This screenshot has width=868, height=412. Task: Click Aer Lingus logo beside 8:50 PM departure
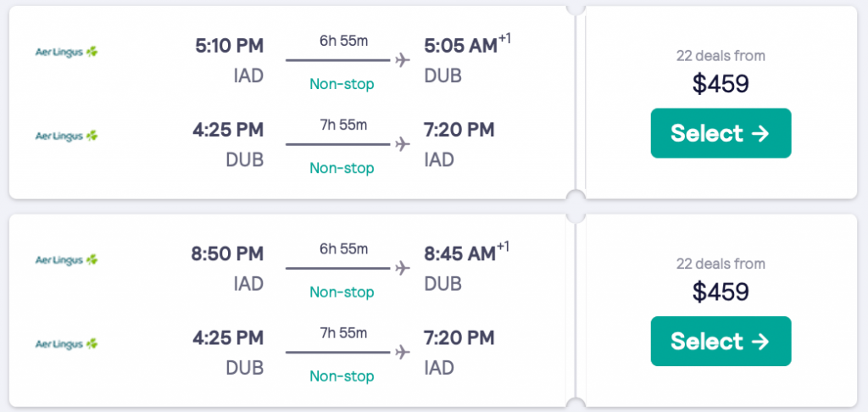coord(66,259)
